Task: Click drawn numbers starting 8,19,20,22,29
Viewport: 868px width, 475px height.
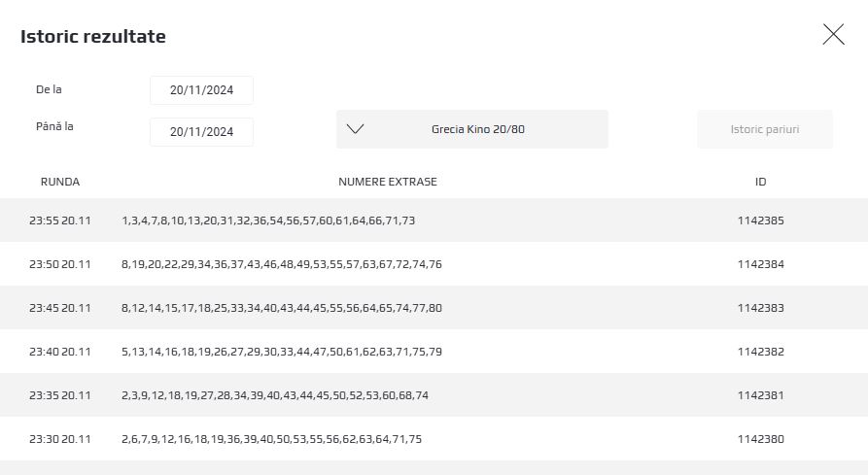Action: pyautogui.click(x=282, y=264)
